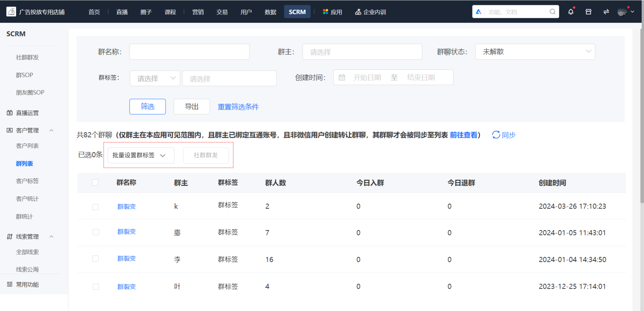Viewport: 644px width, 311px height.
Task: Open 群裂变 group dated 2024-01-04
Action: click(x=126, y=258)
